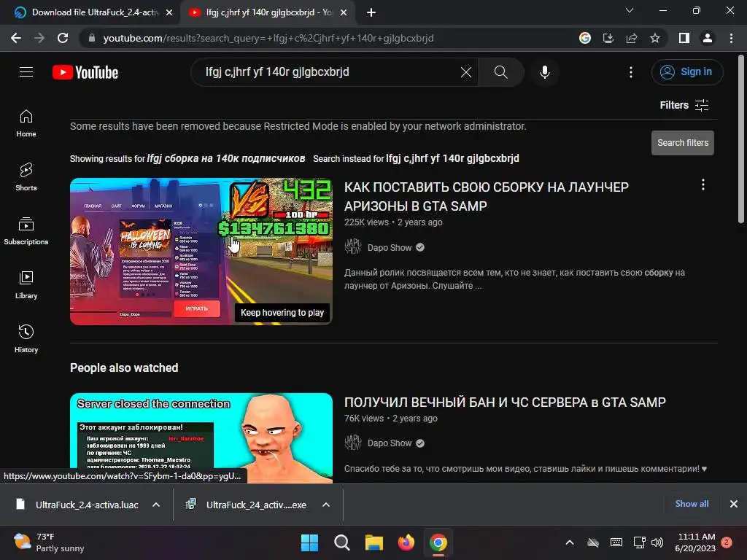
Task: Open video ПОЛУЧИЛ ВЕЧНЫЙ БАН title
Action: pos(505,402)
